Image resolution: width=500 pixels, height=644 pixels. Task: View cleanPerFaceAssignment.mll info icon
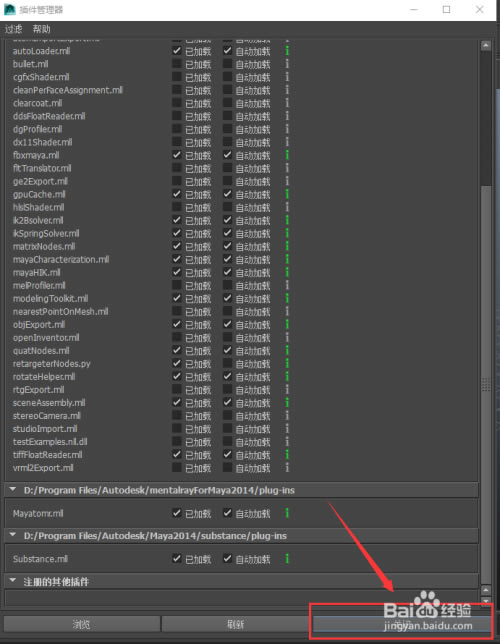287,90
